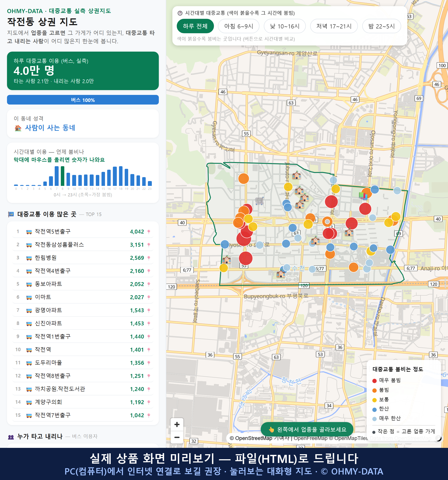Screen dimensions: 448x480
Task: Zoom out the map with minus button
Action: tap(177, 437)
